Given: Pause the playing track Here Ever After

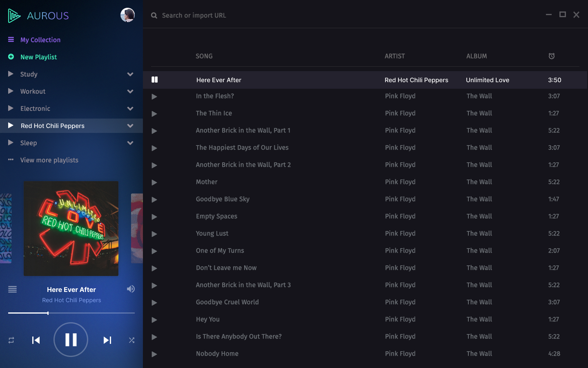Looking at the screenshot, I should click(x=155, y=80).
